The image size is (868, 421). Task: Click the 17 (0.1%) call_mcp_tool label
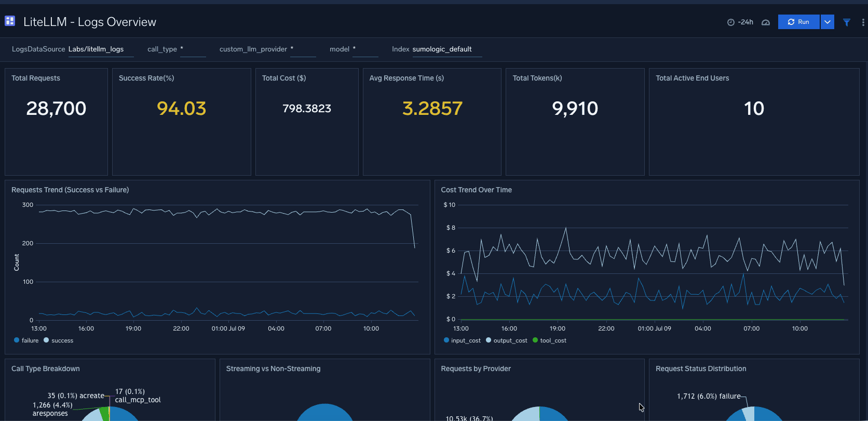tap(138, 396)
